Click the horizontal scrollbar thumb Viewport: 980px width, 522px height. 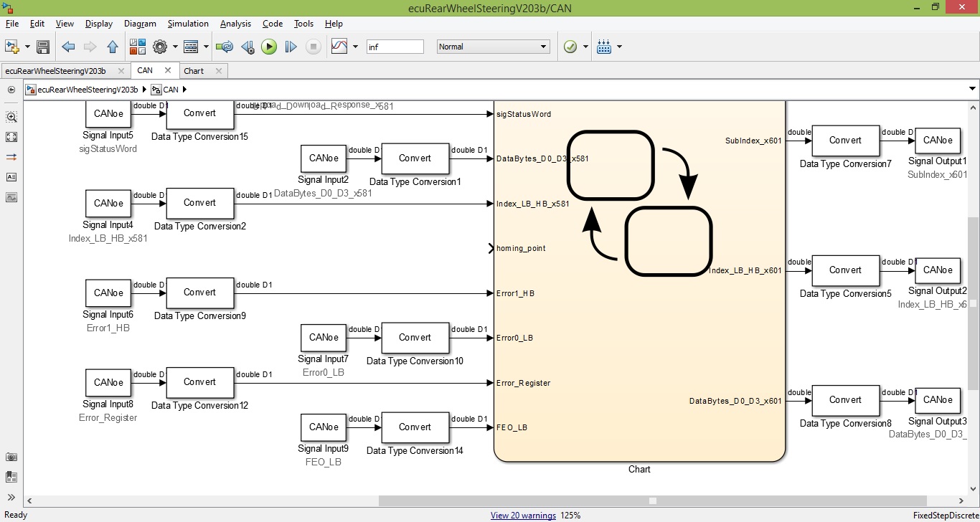click(653, 501)
